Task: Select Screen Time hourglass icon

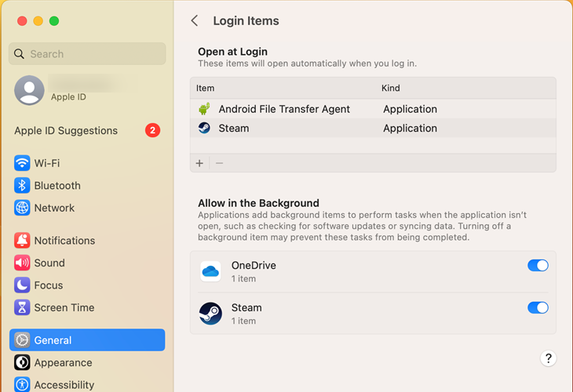Action: pos(22,308)
